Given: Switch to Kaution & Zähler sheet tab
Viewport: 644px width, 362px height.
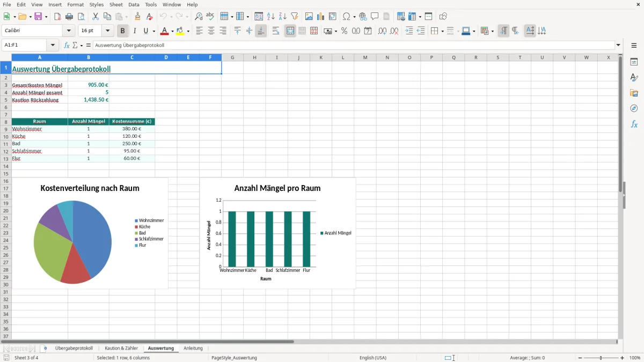Looking at the screenshot, I should 121,348.
